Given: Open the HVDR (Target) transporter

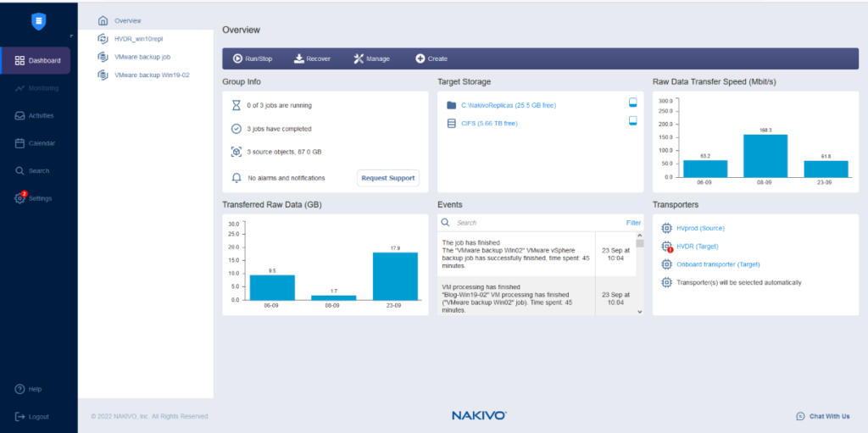Looking at the screenshot, I should tap(697, 247).
